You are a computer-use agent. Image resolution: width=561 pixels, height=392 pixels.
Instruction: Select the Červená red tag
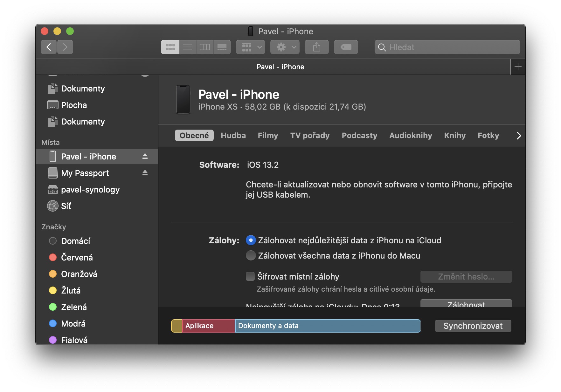point(97,257)
